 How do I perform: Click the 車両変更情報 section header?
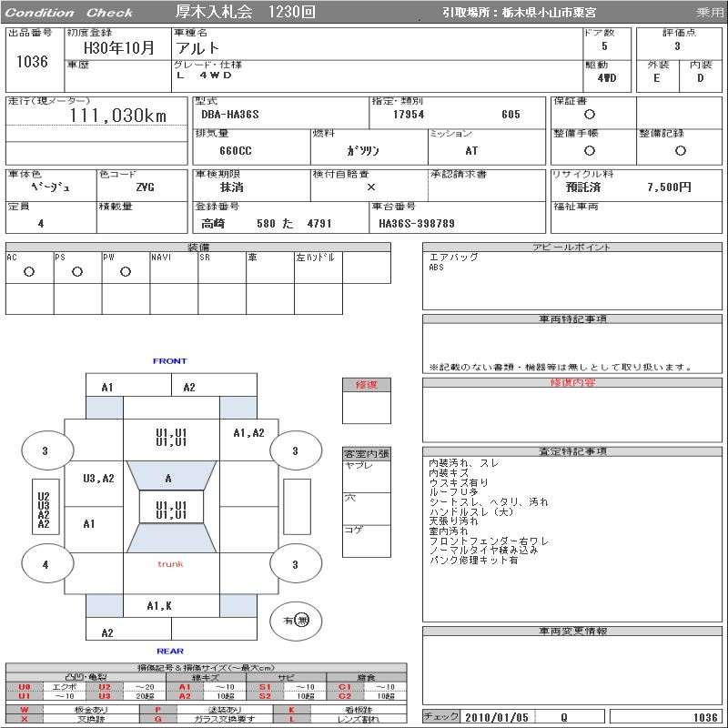pyautogui.click(x=573, y=631)
